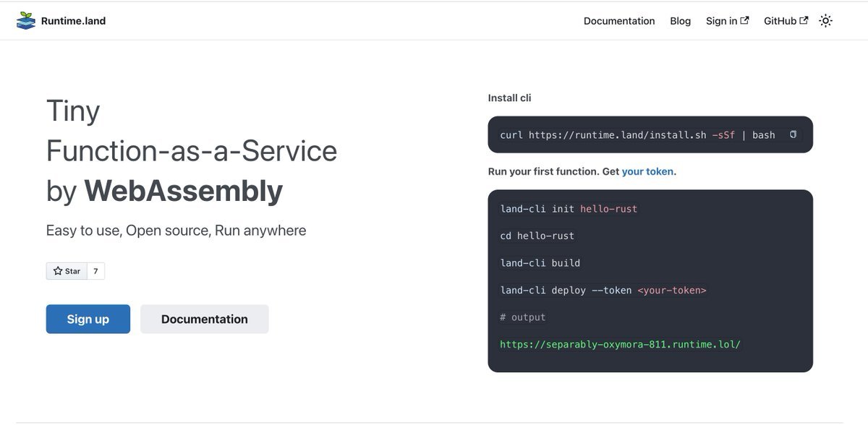This screenshot has height=425, width=868.
Task: Open the GitHub nav link
Action: pos(780,21)
